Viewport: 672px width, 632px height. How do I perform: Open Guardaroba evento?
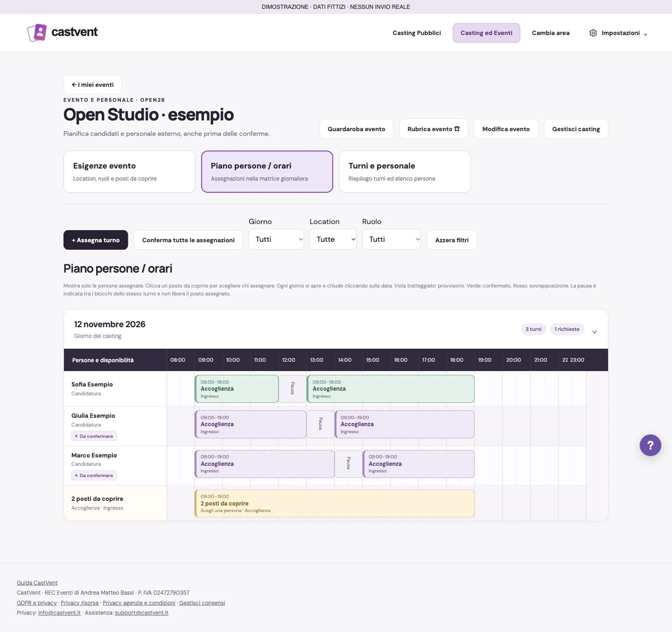pyautogui.click(x=357, y=129)
